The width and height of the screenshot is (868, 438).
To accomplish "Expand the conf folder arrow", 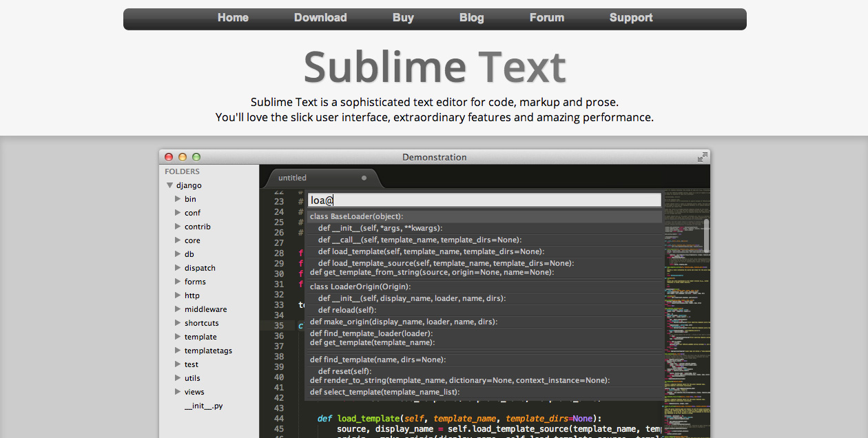I will pos(178,213).
